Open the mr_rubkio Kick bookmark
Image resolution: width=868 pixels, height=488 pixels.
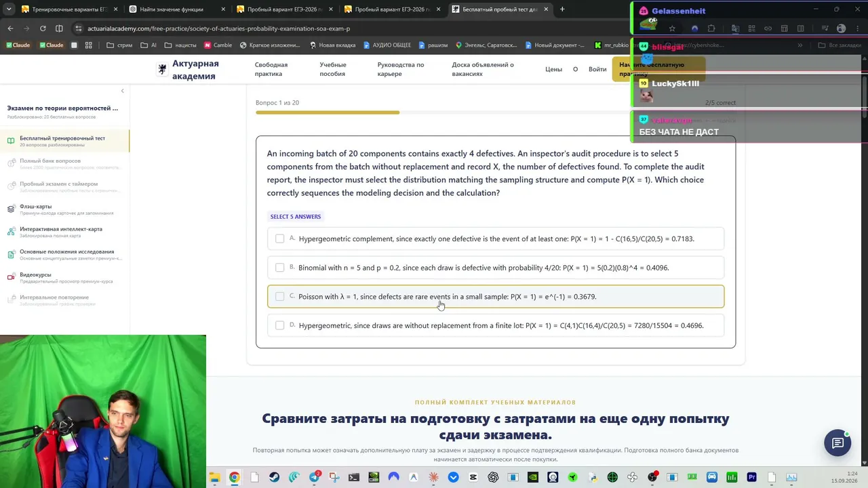pos(612,45)
